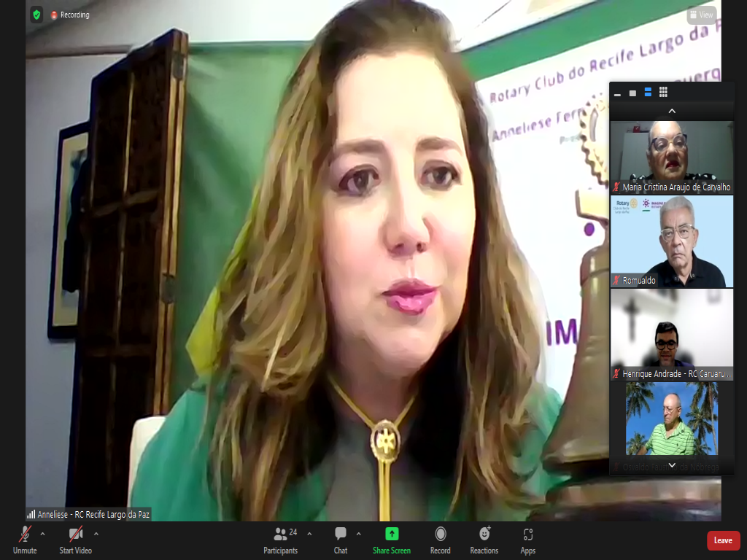Show only active speaker thumbnail
The height and width of the screenshot is (560, 747).
(632, 93)
